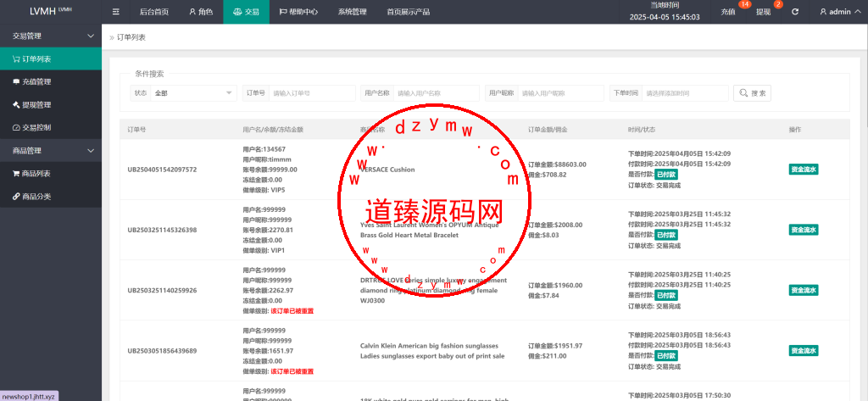This screenshot has height=401, width=868.
Task: Click 该订单已被重置 for order UB2503251140259926
Action: click(292, 311)
